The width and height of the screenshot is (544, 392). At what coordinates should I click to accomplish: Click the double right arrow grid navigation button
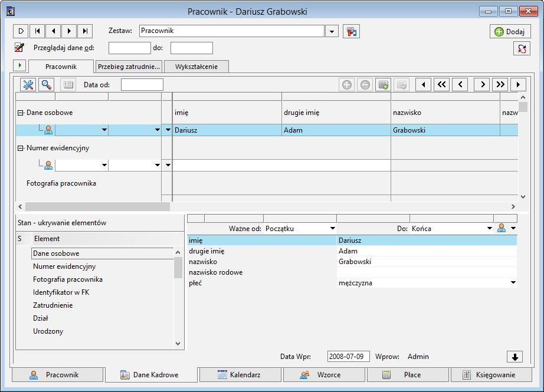click(500, 84)
